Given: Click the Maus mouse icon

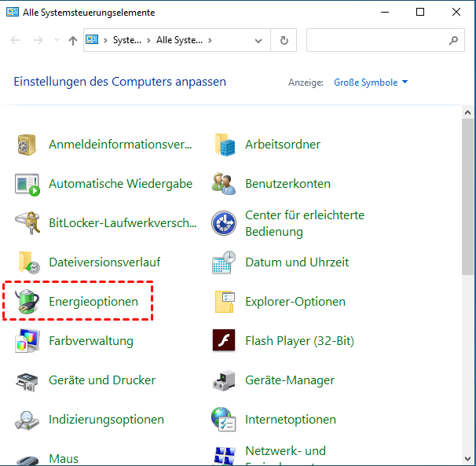Looking at the screenshot, I should (27, 460).
